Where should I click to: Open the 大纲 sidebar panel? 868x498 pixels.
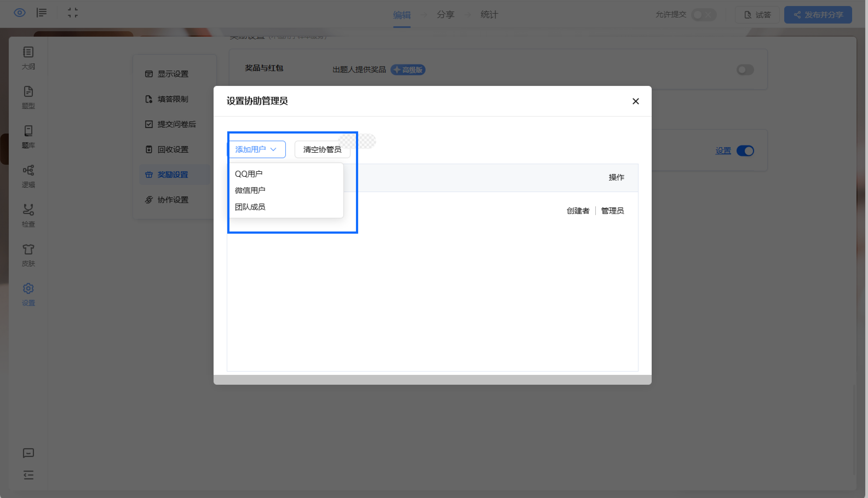pyautogui.click(x=28, y=58)
